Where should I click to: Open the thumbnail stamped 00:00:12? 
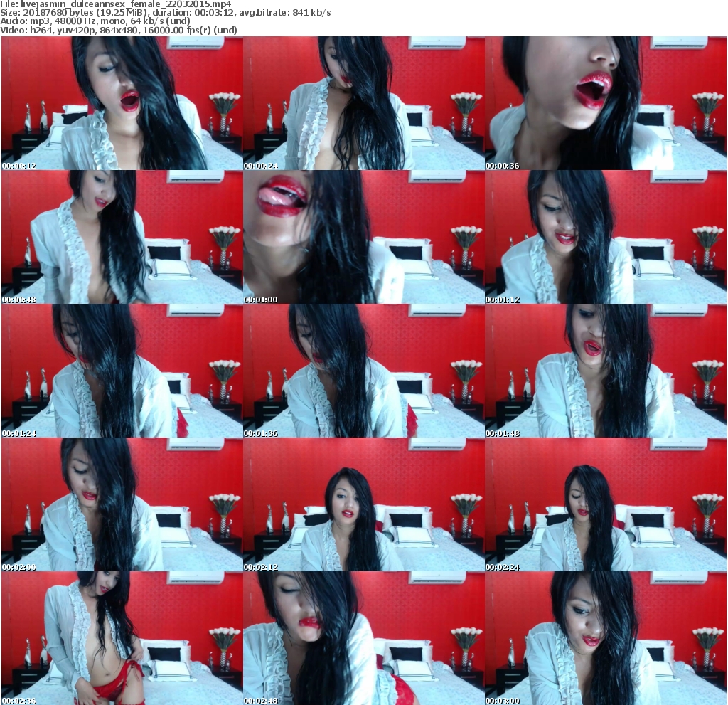click(x=122, y=103)
